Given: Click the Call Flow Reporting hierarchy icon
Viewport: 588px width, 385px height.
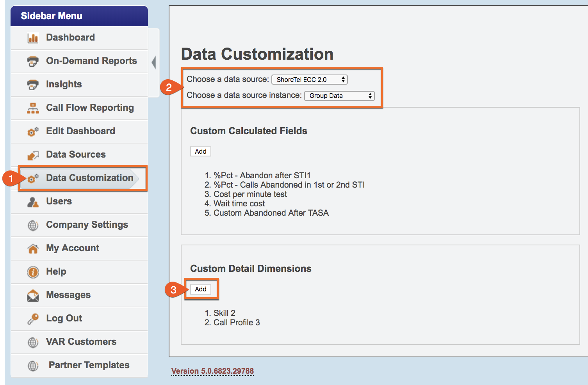Looking at the screenshot, I should 33,108.
